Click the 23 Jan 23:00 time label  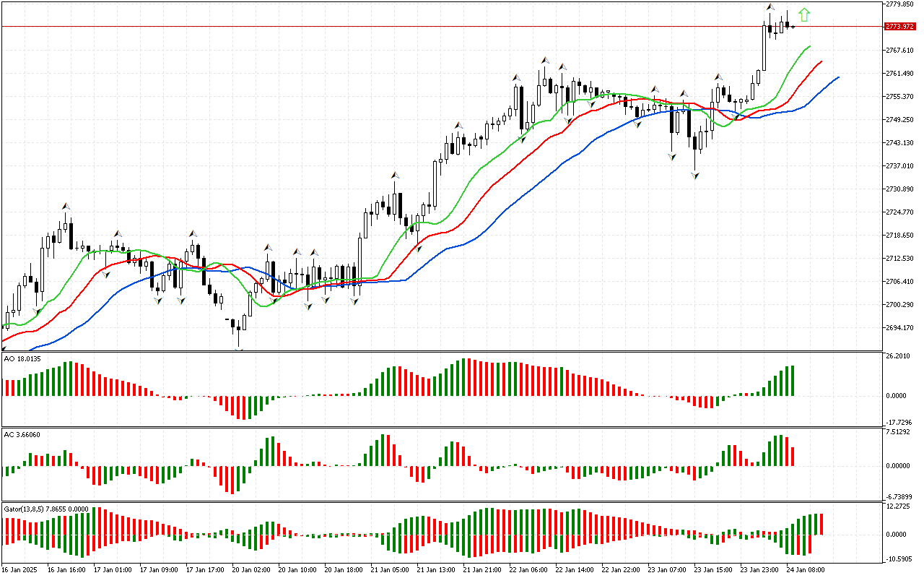[759, 570]
